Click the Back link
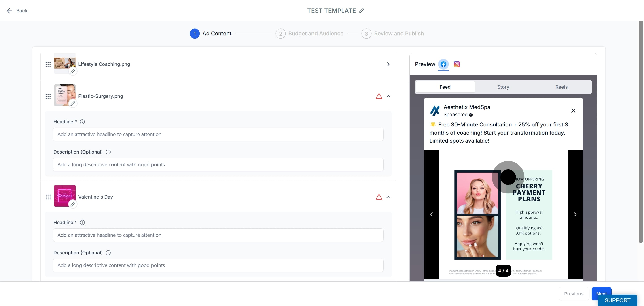This screenshot has height=306, width=644. [x=22, y=11]
